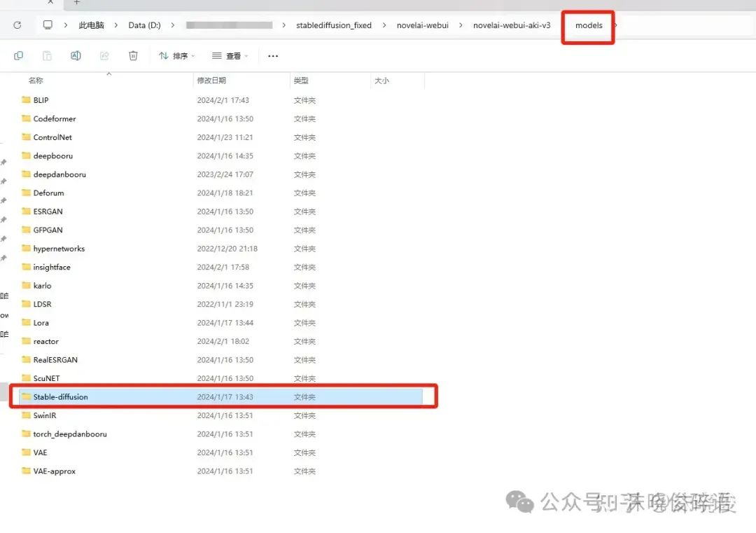Expand chevron after Data (D:) breadcrumb
This screenshot has height=533, width=756.
coord(173,25)
